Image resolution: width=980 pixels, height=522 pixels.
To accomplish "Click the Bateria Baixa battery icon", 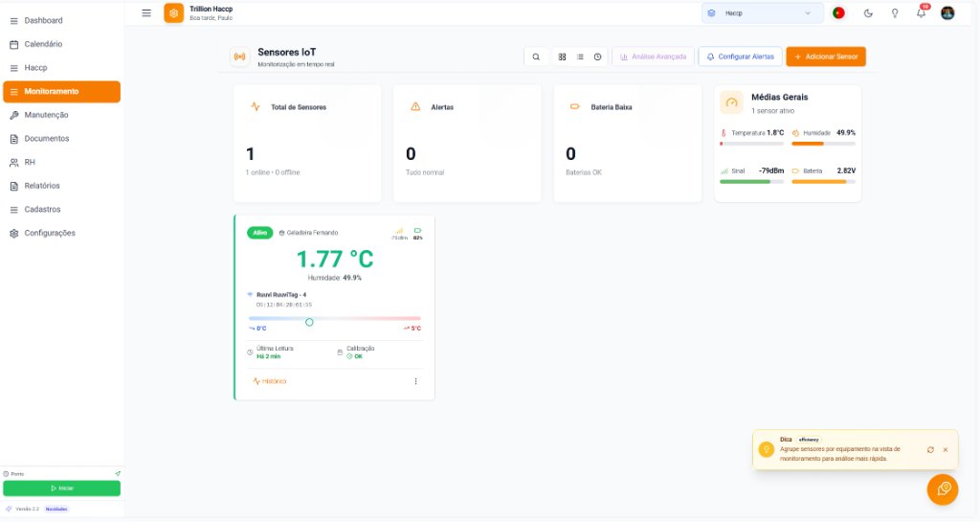I will pyautogui.click(x=575, y=107).
